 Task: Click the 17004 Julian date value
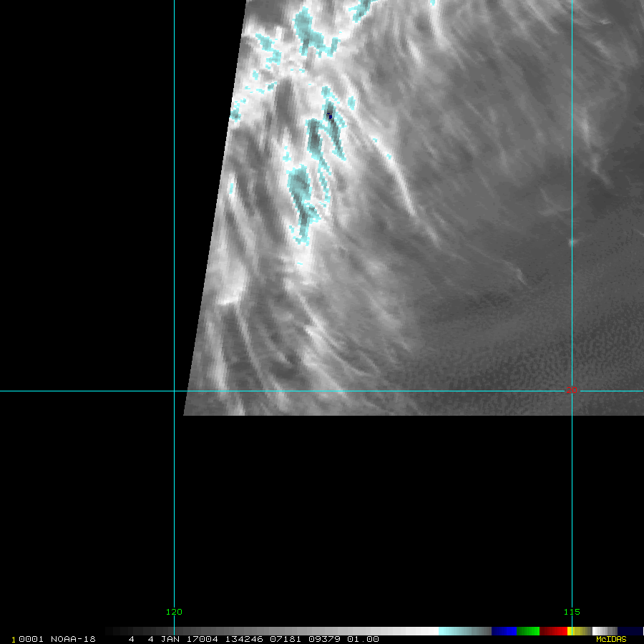coord(202,639)
